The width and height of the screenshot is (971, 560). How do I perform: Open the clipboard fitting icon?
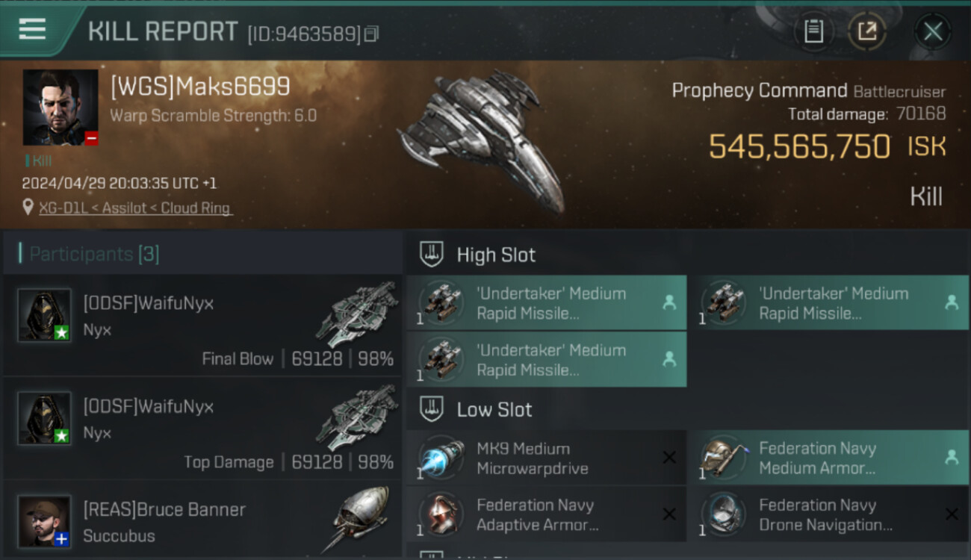pyautogui.click(x=813, y=31)
